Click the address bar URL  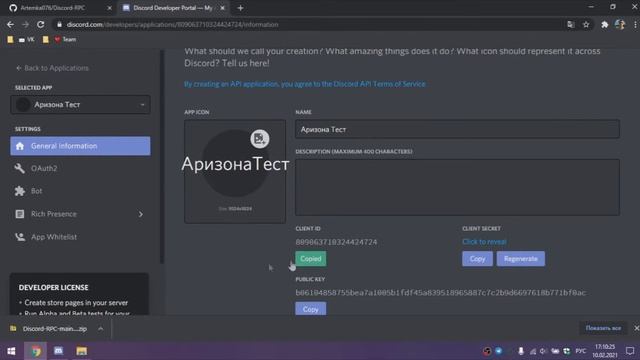coord(173,24)
